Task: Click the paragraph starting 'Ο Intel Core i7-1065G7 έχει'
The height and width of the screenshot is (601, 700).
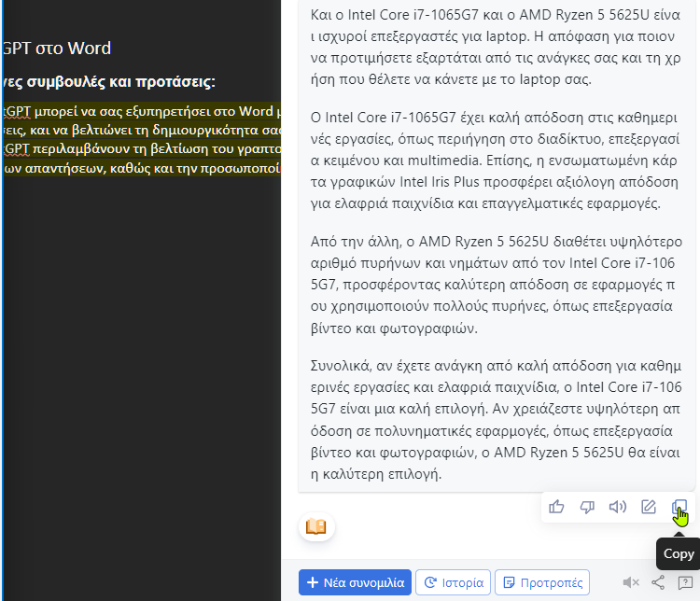Action: coord(495,161)
